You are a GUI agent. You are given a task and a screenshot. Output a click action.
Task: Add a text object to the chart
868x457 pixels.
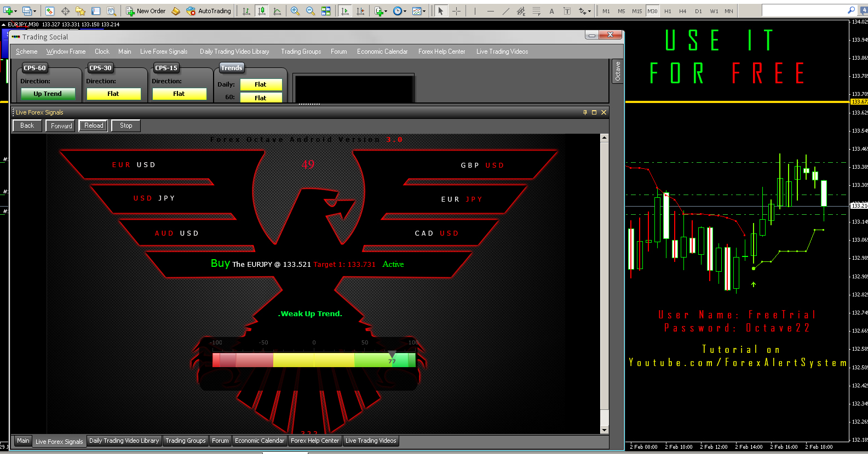click(x=551, y=11)
